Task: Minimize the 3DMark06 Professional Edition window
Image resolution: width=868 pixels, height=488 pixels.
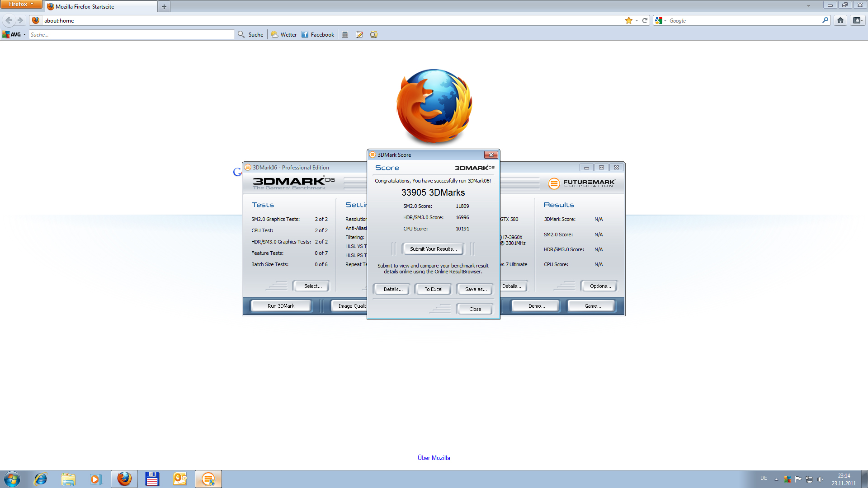Action: tap(586, 168)
